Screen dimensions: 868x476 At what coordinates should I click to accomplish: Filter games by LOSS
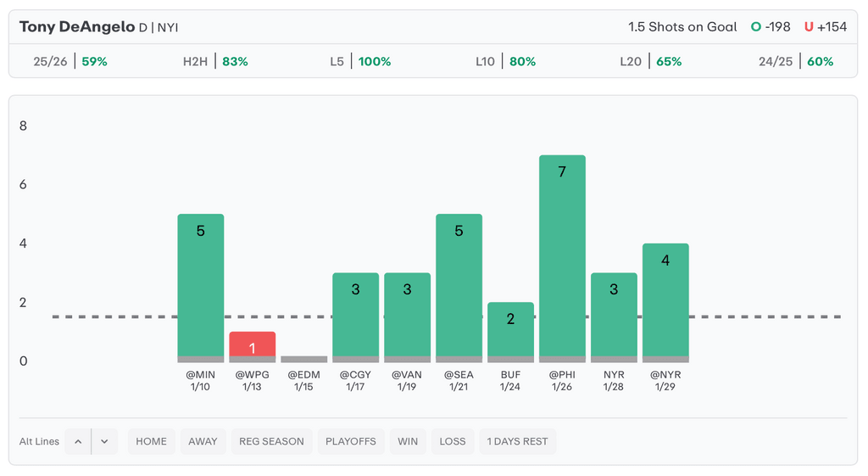pos(453,441)
